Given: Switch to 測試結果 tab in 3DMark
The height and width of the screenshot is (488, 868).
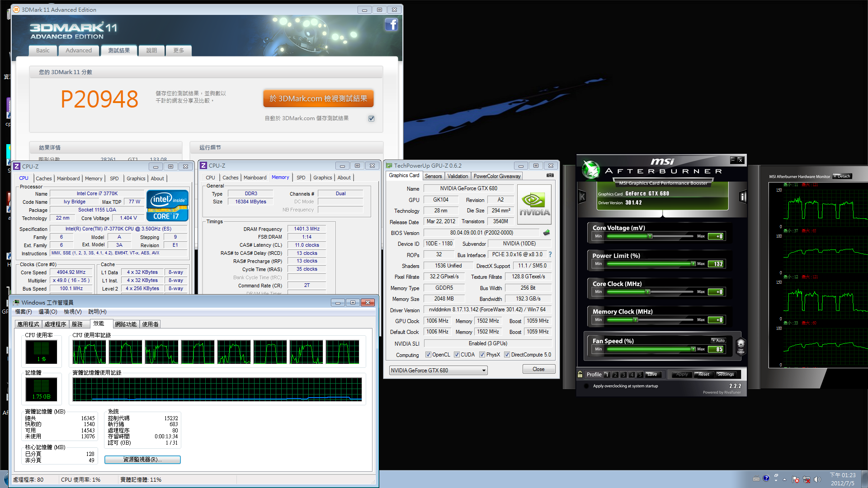Looking at the screenshot, I should [x=119, y=51].
